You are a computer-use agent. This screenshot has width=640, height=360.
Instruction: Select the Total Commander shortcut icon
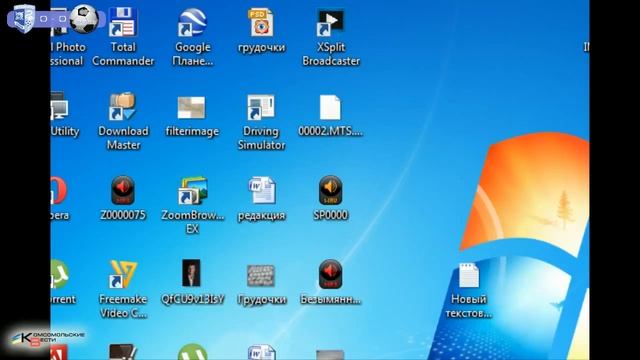coord(123,22)
